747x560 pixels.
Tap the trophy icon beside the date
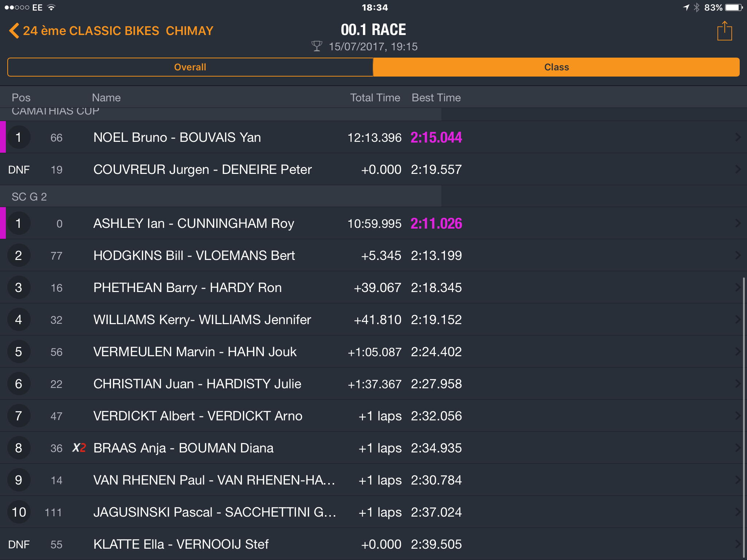pos(317,46)
